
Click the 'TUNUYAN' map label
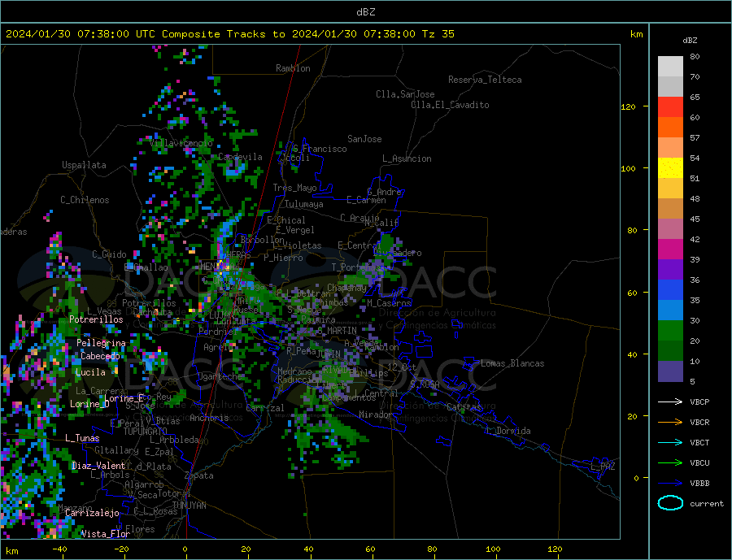coord(189,506)
